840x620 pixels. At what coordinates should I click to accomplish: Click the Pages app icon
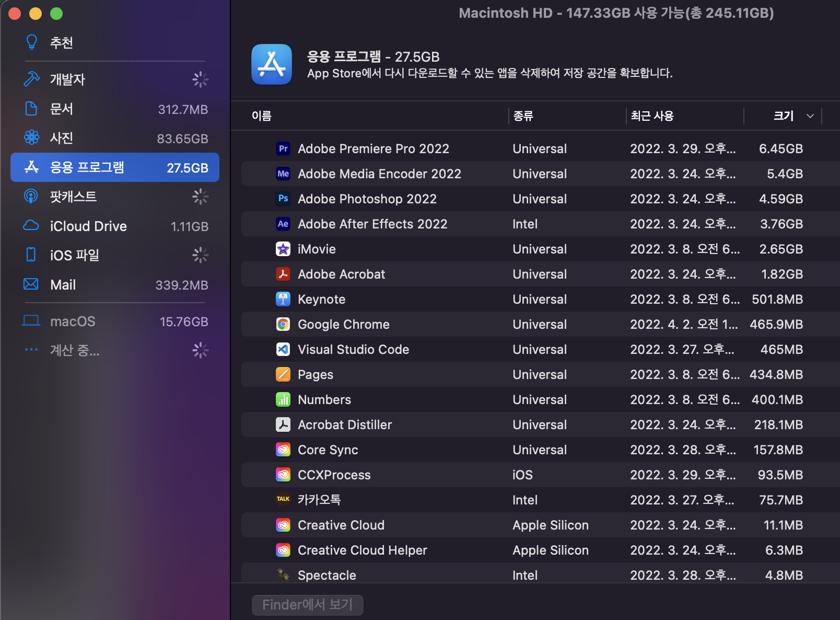(x=283, y=374)
